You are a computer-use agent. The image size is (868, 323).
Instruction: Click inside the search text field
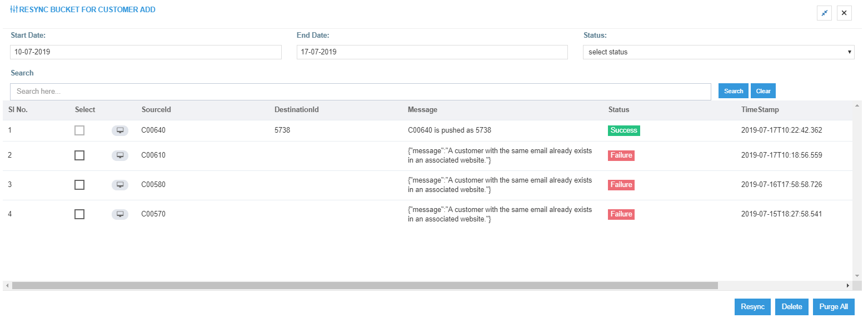pos(360,90)
